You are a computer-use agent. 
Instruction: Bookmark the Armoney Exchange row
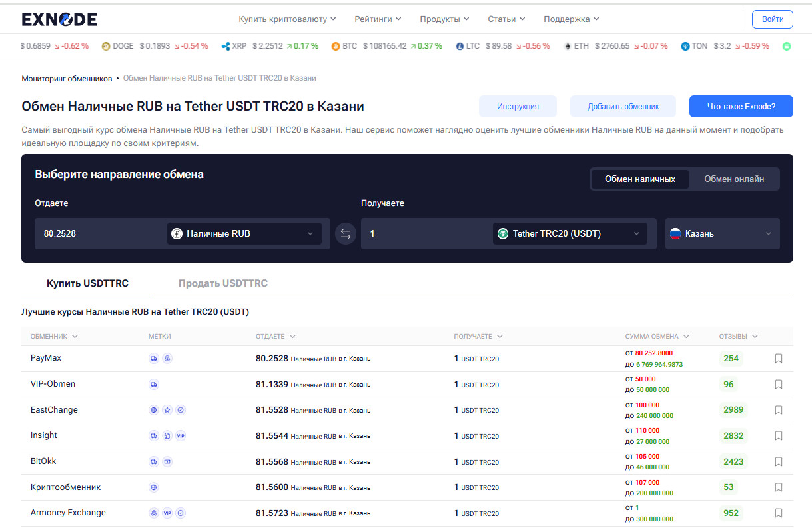tap(778, 513)
